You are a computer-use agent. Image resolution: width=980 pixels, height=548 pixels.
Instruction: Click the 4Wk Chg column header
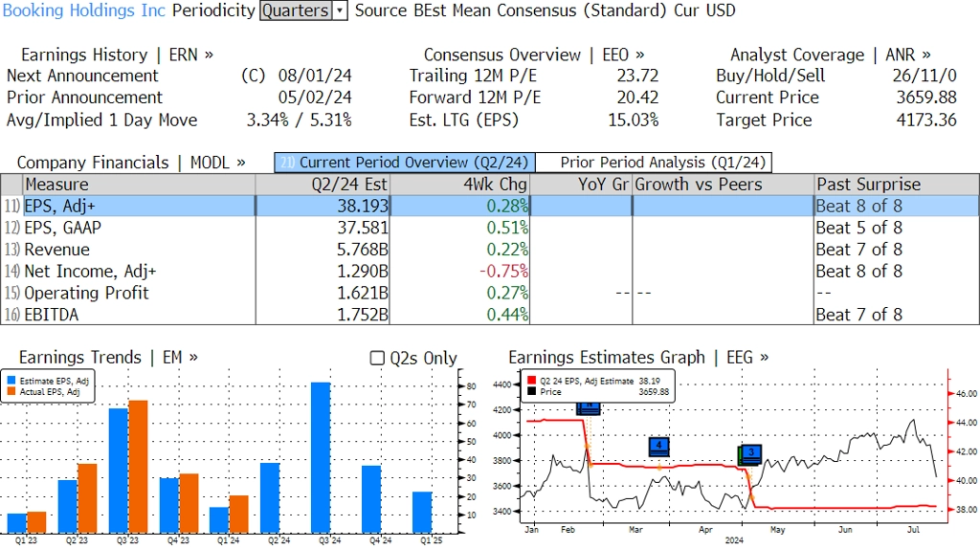coord(460,185)
